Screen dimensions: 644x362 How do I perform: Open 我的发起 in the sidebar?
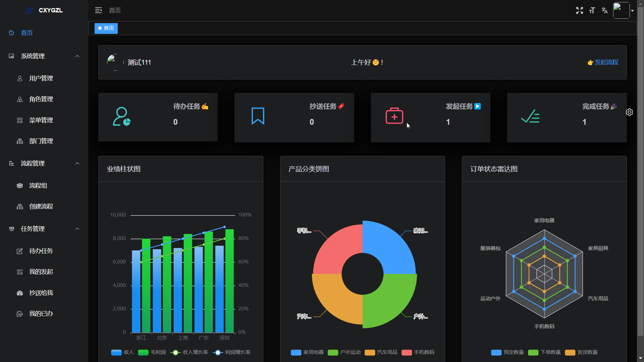point(44,272)
